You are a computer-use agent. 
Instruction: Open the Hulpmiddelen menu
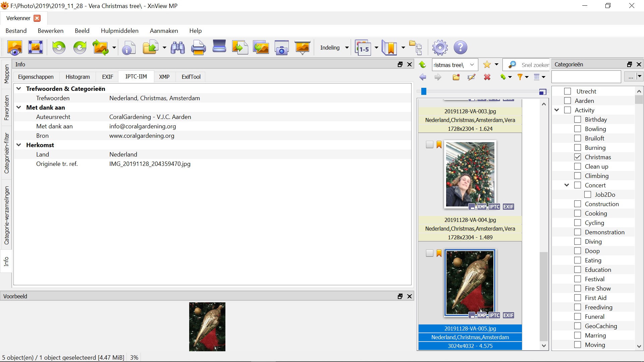click(119, 31)
